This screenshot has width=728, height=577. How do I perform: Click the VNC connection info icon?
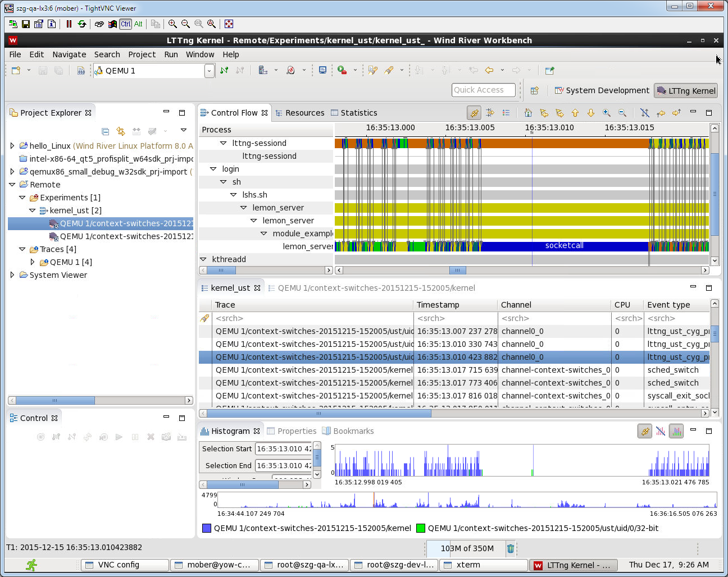tap(52, 24)
